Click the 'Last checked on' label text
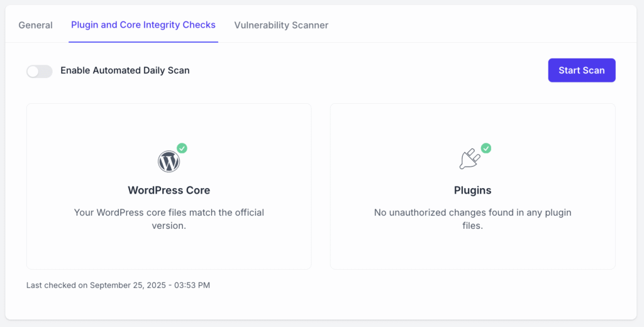Screen dimensions: 644x327 57,285
